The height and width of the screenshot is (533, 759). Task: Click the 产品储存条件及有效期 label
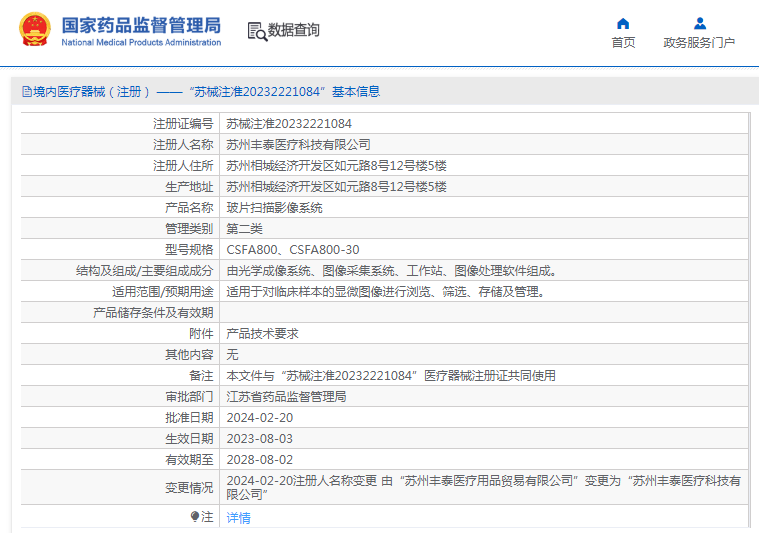[153, 313]
